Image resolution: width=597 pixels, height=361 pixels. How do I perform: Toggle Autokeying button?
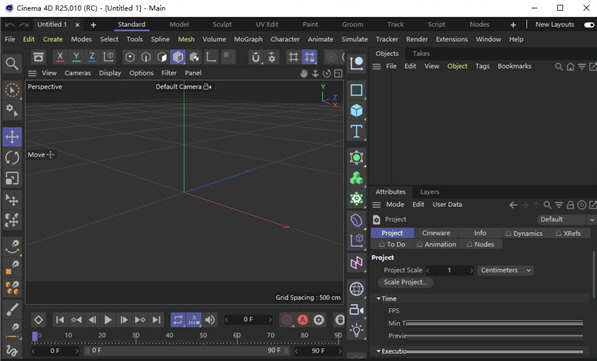tap(303, 320)
